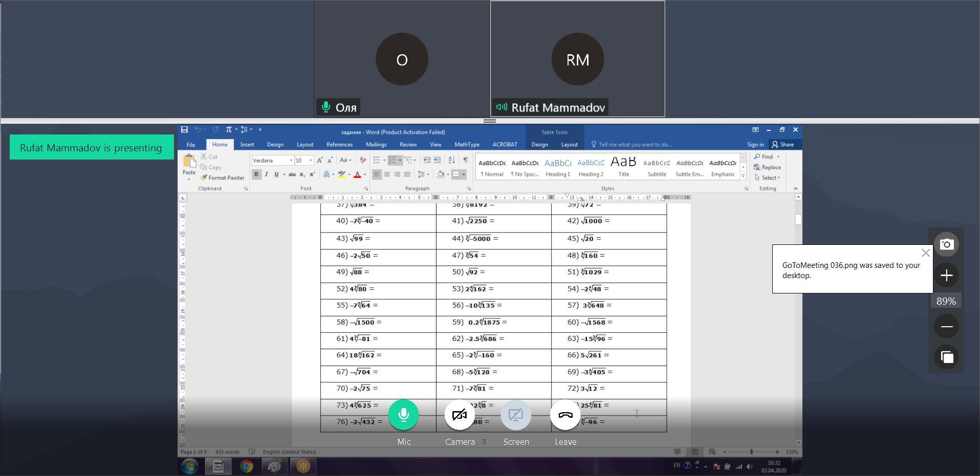980x476 pixels.
Task: Click the Word vertical scrollbar thumb
Action: click(798, 219)
